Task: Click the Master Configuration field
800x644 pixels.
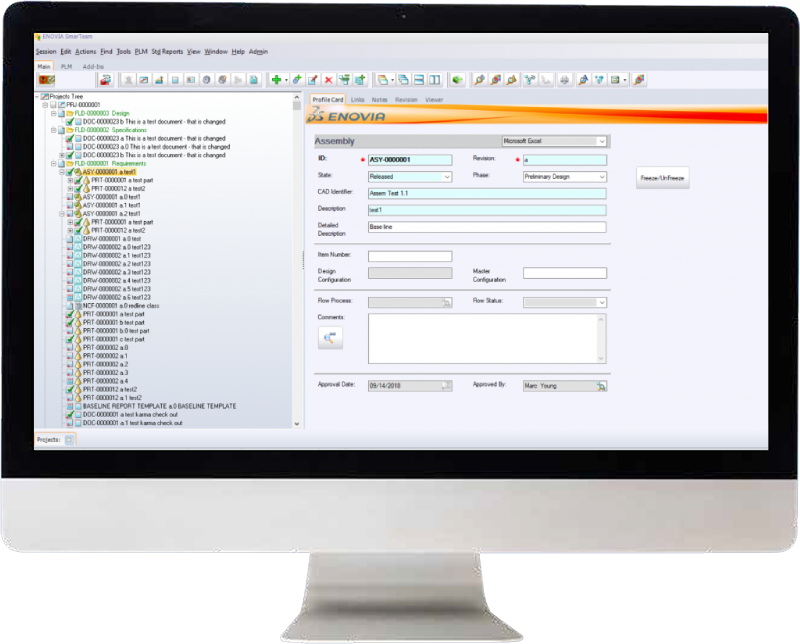Action: tap(565, 273)
